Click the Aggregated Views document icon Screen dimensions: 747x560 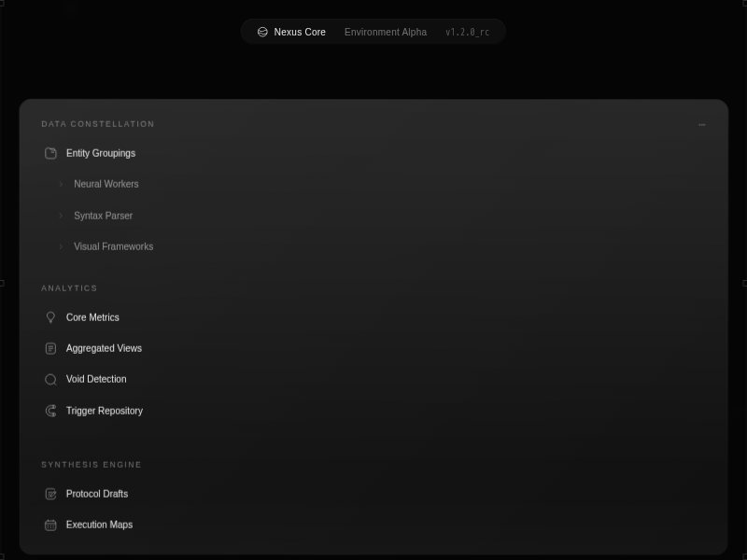tap(50, 348)
